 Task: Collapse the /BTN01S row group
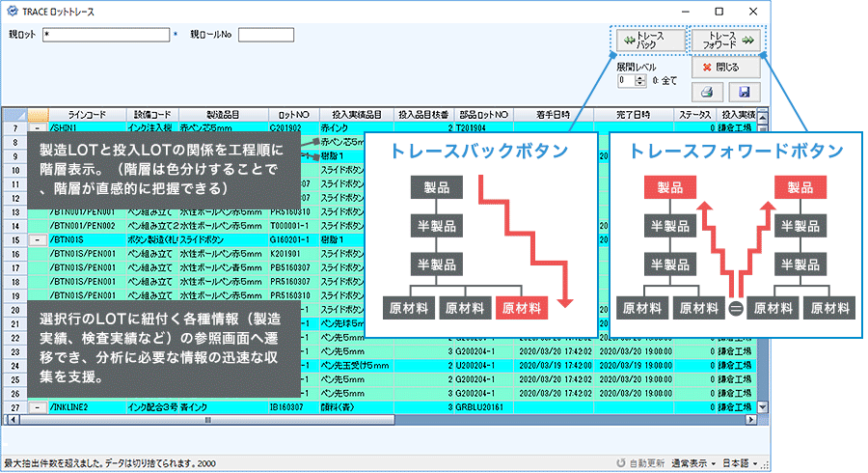[38, 237]
